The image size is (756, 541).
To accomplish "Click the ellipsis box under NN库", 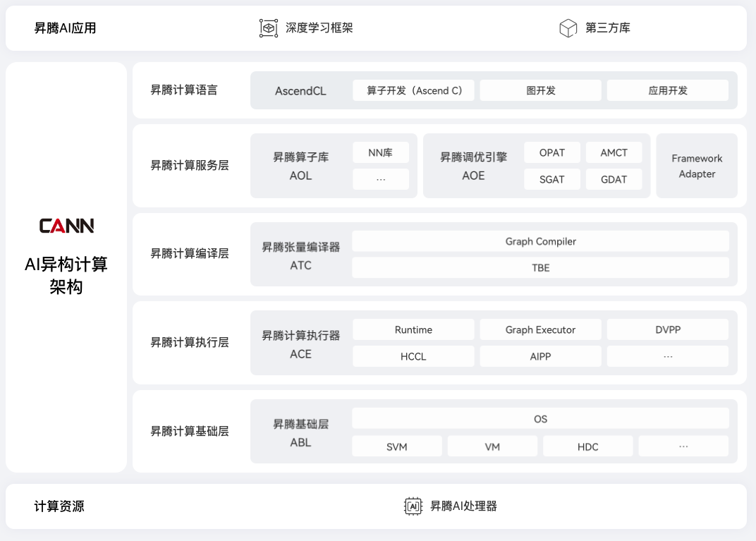I will 381,179.
